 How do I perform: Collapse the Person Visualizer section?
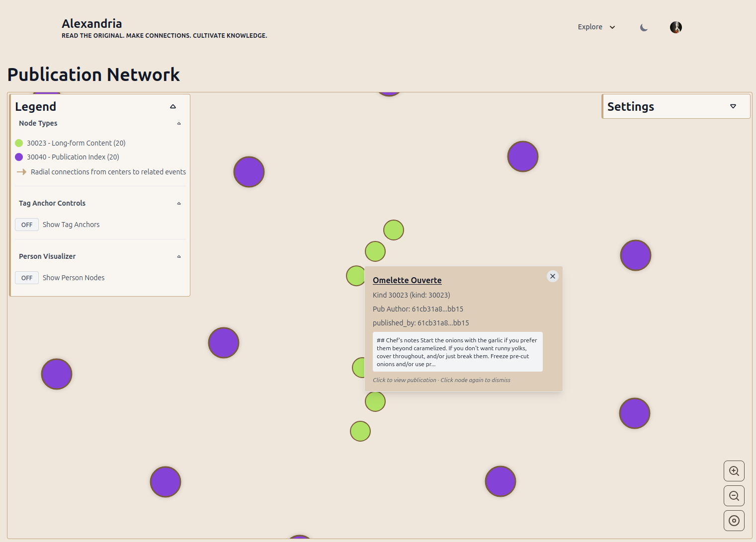pyautogui.click(x=179, y=256)
